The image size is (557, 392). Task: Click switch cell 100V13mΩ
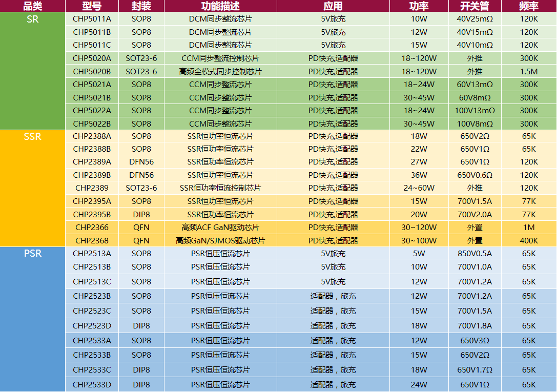coord(475,111)
